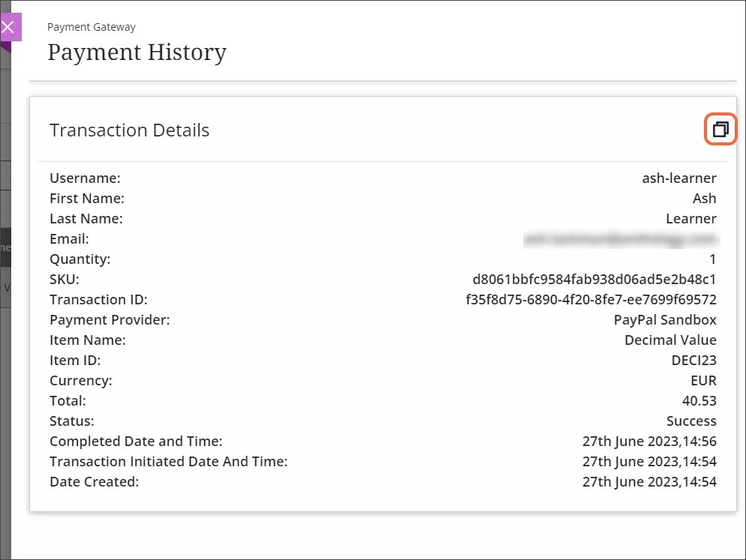Viewport: 746px width, 560px height.
Task: Click the Payment History heading
Action: (137, 52)
